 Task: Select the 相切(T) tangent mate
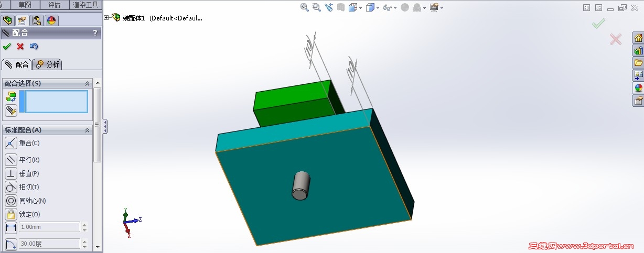(11, 187)
